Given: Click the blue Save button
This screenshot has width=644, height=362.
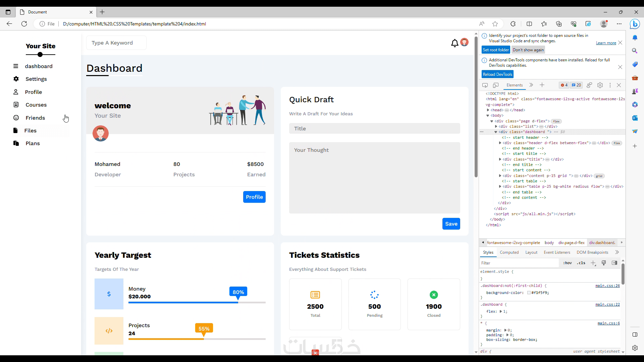Looking at the screenshot, I should pyautogui.click(x=451, y=224).
